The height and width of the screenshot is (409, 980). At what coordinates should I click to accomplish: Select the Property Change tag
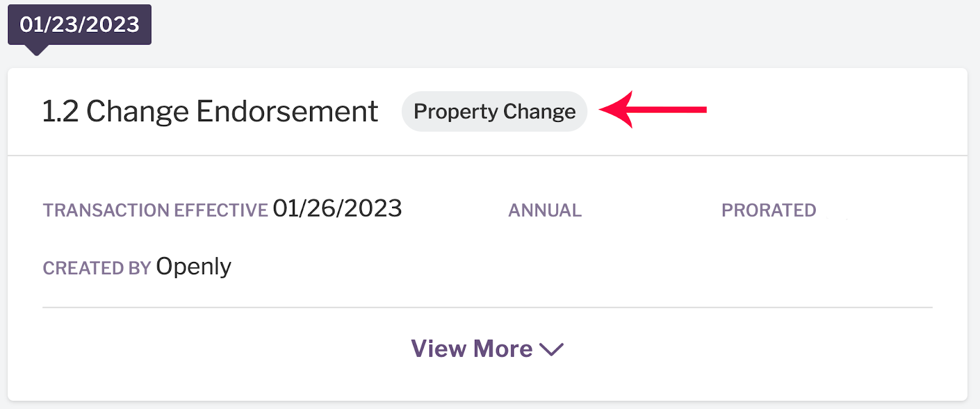tap(494, 111)
